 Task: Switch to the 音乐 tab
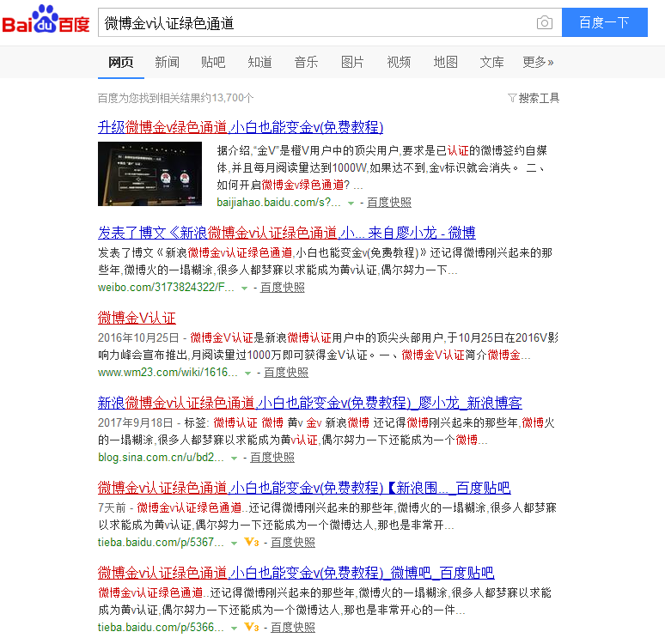(306, 63)
